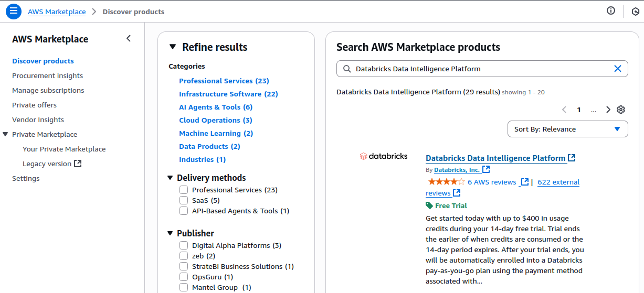Open Procurement insights in the sidebar
The width and height of the screenshot is (644, 293).
(47, 75)
